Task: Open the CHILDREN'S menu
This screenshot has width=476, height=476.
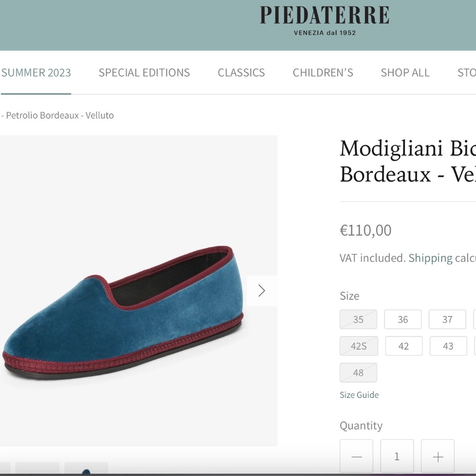Action: 323,72
